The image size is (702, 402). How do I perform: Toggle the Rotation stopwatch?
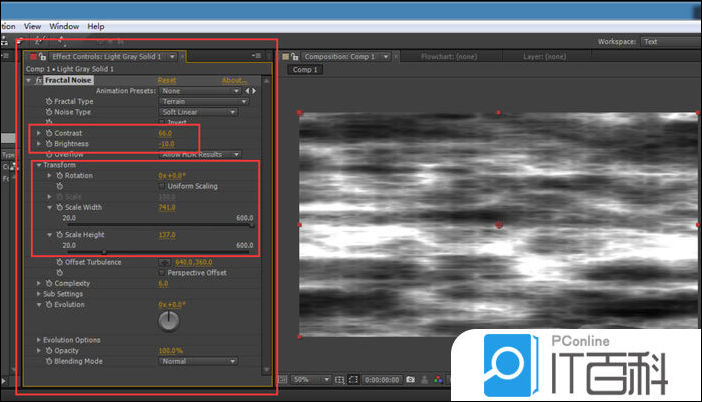[60, 175]
